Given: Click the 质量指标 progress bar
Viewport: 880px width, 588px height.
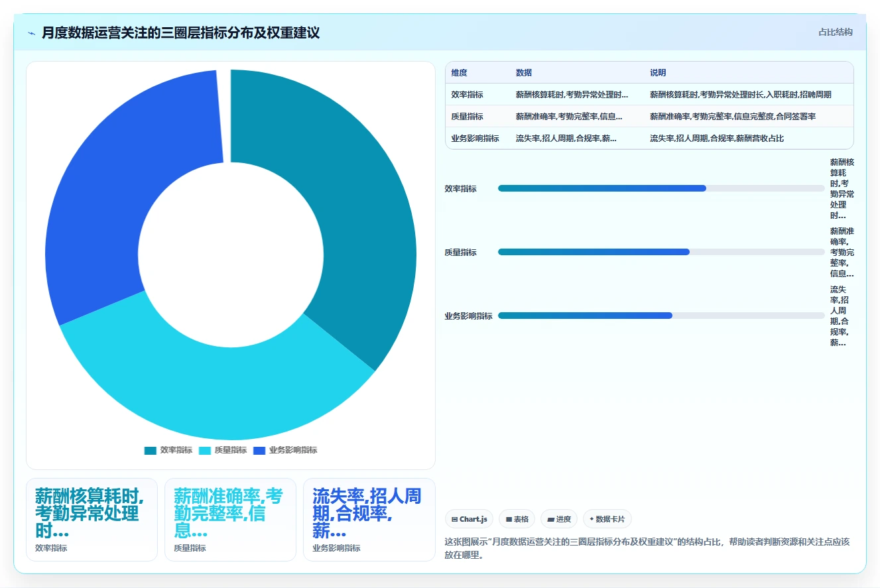Looking at the screenshot, I should [661, 252].
